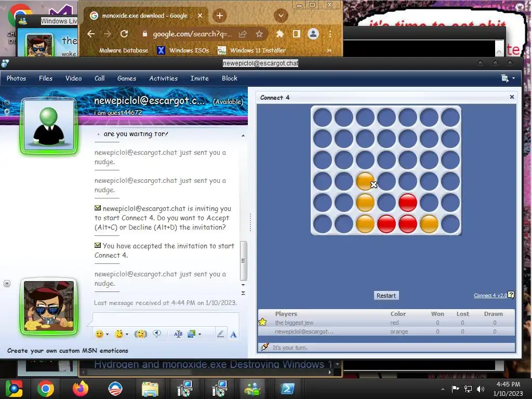Click the smiley emoticon picker icon
Viewport: 532px width, 399px height.
pos(99,334)
